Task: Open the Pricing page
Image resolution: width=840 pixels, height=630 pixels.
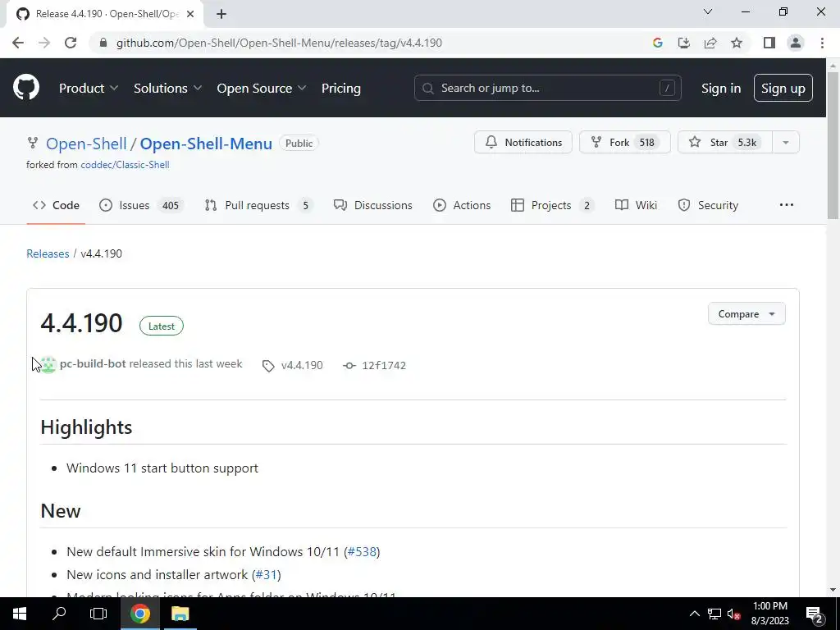Action: point(340,88)
